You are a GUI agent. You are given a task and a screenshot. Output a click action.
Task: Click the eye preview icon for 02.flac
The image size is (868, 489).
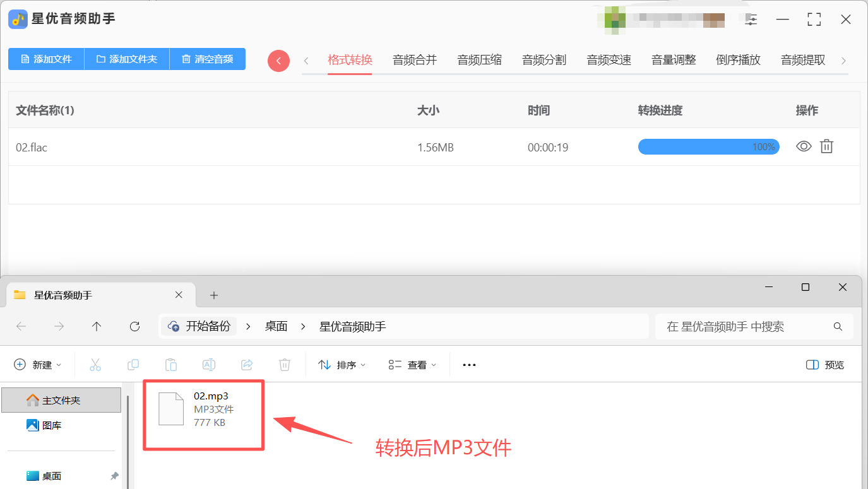(x=804, y=146)
